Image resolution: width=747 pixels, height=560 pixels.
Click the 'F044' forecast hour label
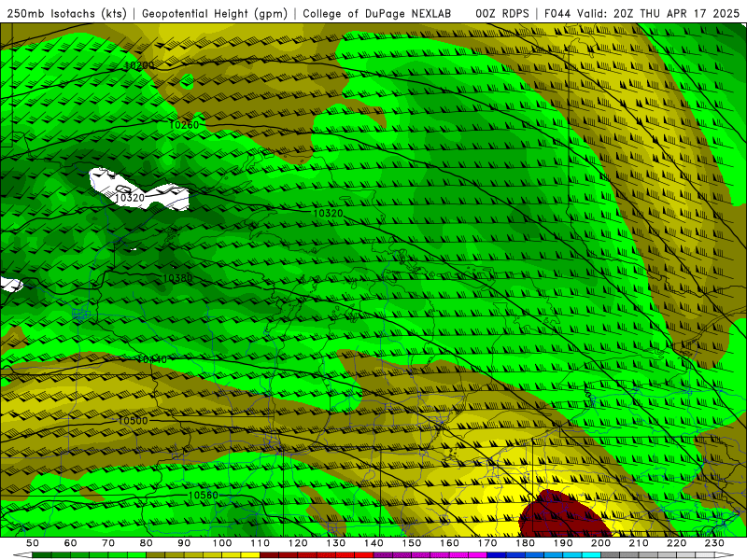click(x=557, y=14)
